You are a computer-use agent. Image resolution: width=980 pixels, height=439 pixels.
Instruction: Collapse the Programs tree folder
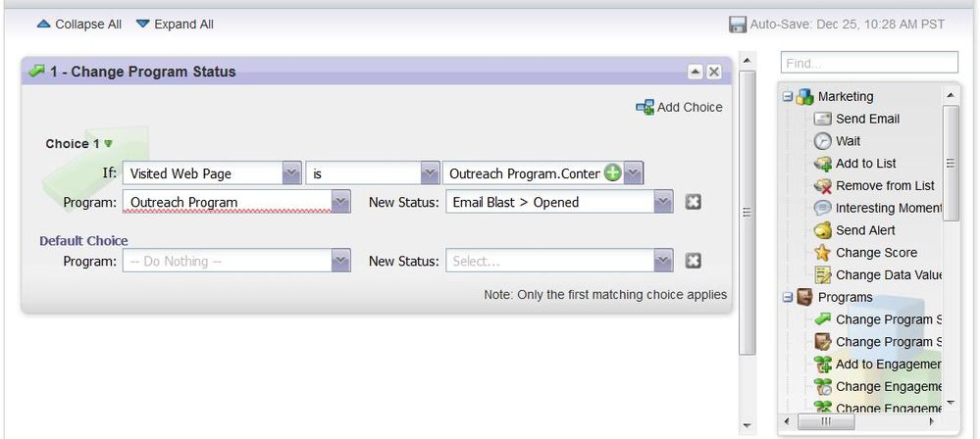point(788,297)
